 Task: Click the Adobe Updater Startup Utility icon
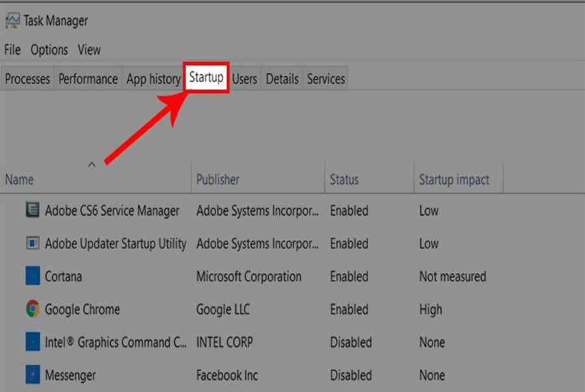(32, 243)
